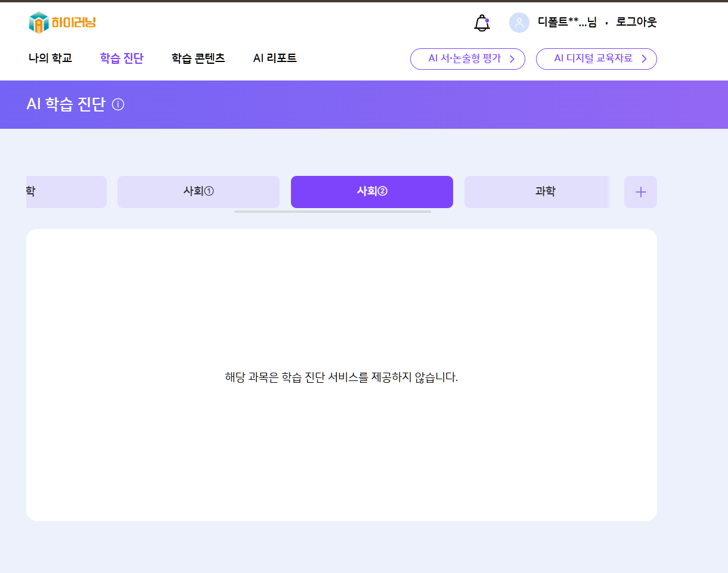The width and height of the screenshot is (728, 573).
Task: Click the 디폴트**...님 username
Action: [x=566, y=23]
